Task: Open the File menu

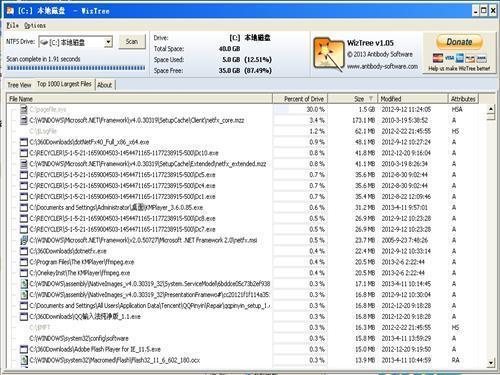Action: coord(13,25)
